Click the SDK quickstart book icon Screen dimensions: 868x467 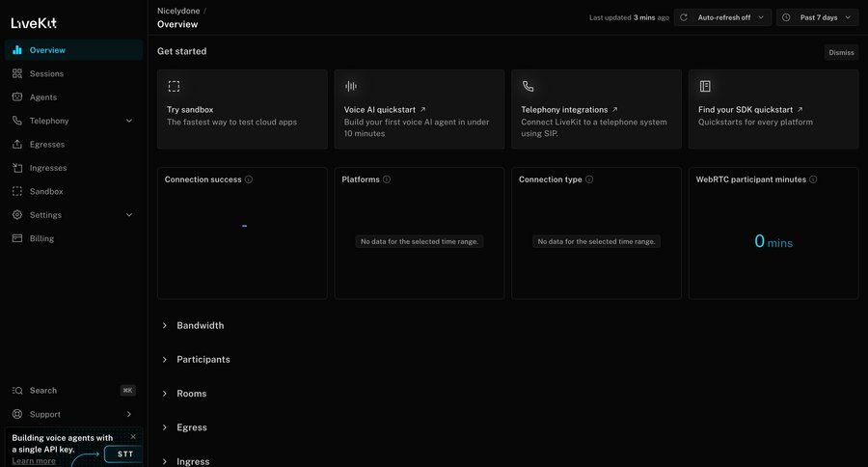[705, 86]
